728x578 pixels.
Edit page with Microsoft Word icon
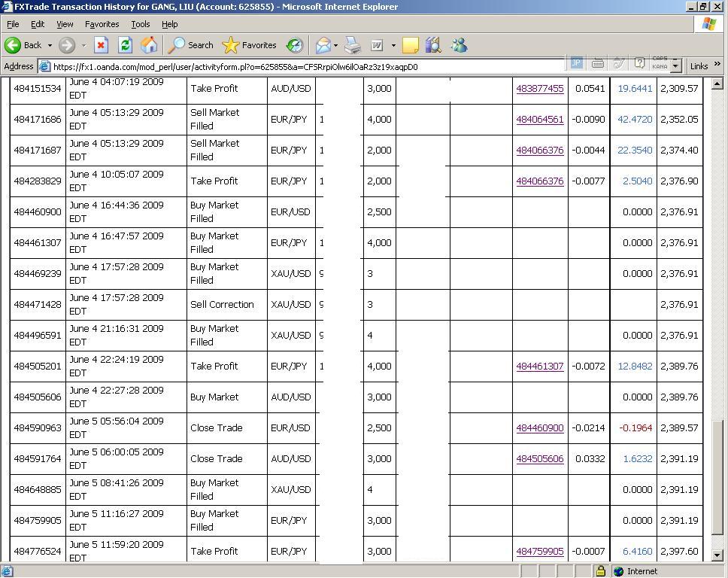[377, 45]
